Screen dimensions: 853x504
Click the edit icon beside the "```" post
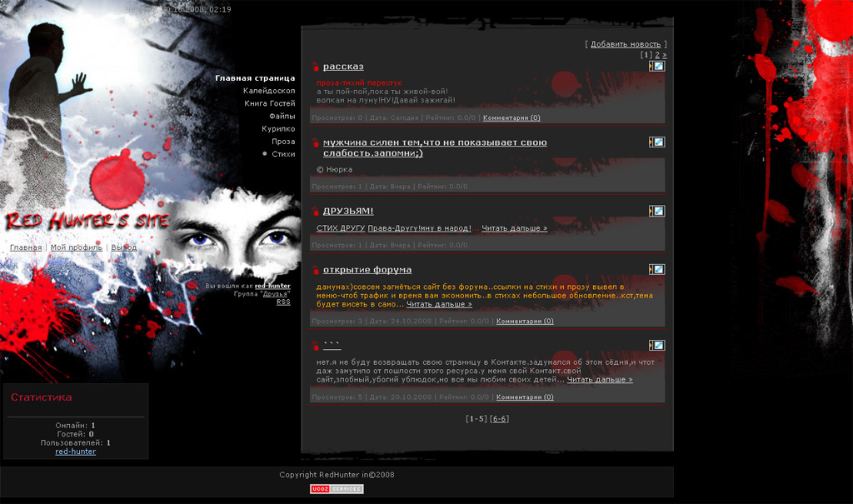pyautogui.click(x=656, y=345)
